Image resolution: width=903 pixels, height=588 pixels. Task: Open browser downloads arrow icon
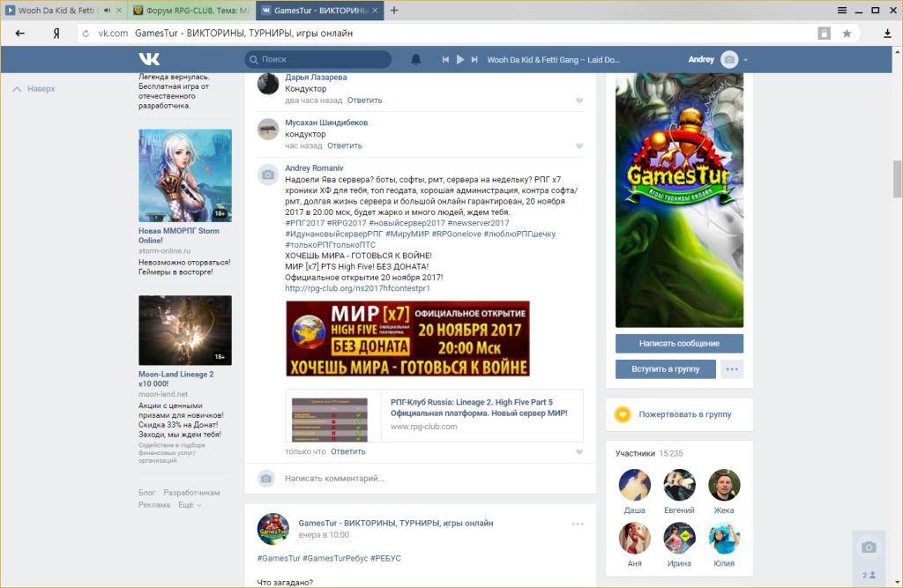click(887, 33)
